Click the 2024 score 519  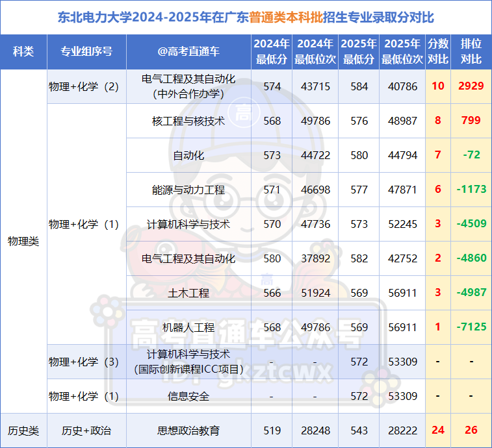tap(272, 430)
